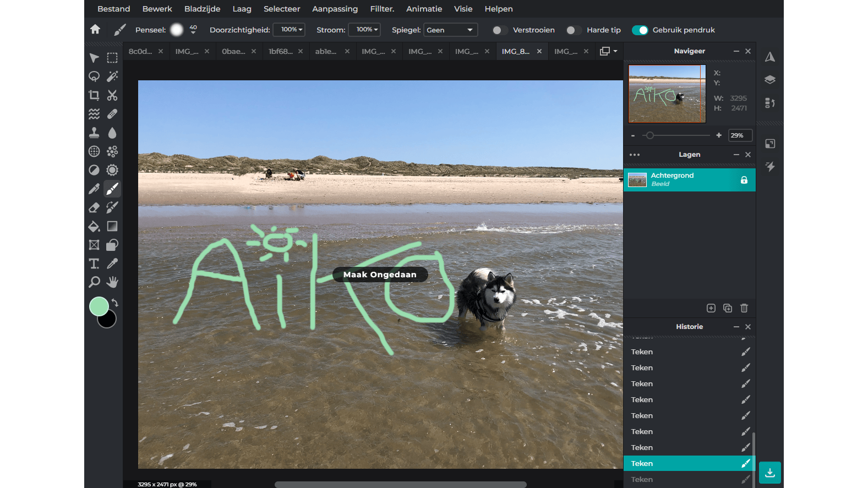Select the Dodge/Burn half-circle tool
Screen dimensions: 868x488
tap(94, 170)
